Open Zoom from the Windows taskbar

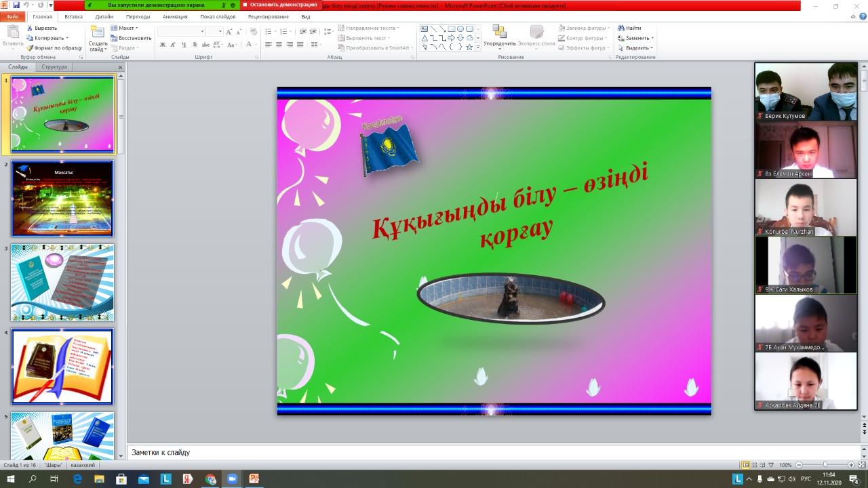pos(231,479)
